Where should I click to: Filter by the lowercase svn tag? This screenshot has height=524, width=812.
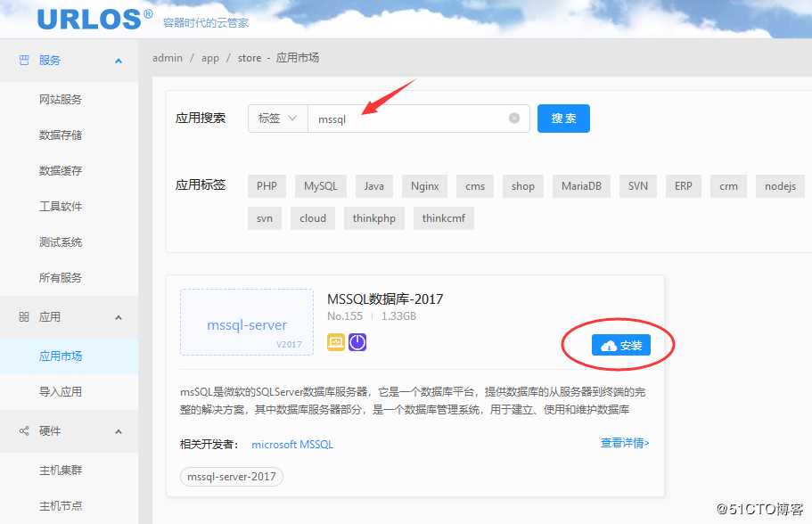(x=265, y=218)
